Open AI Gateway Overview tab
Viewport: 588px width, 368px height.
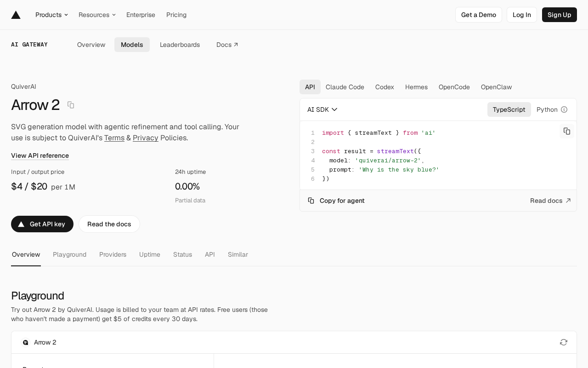point(91,45)
